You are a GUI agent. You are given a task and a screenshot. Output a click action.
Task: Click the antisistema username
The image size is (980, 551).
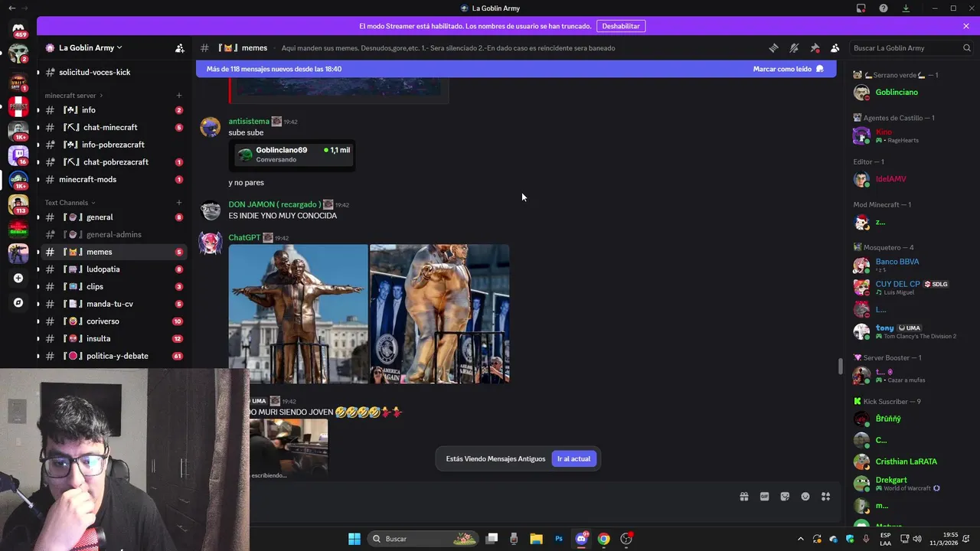(249, 122)
